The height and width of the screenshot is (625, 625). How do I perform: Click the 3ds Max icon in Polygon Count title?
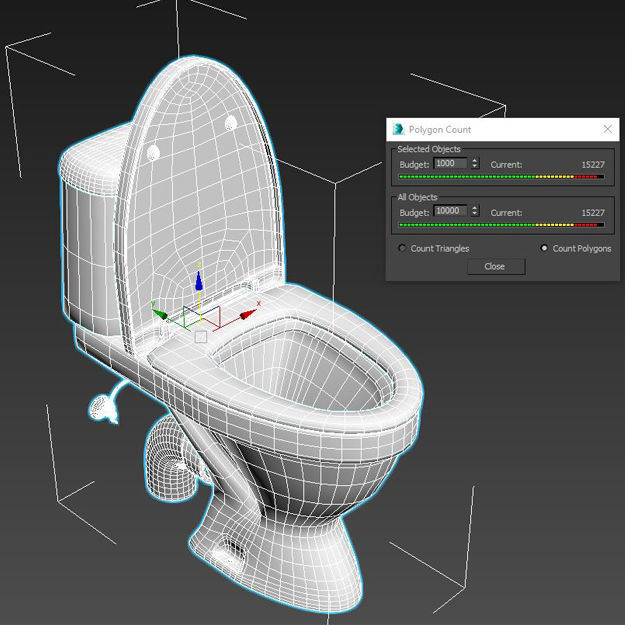(398, 129)
